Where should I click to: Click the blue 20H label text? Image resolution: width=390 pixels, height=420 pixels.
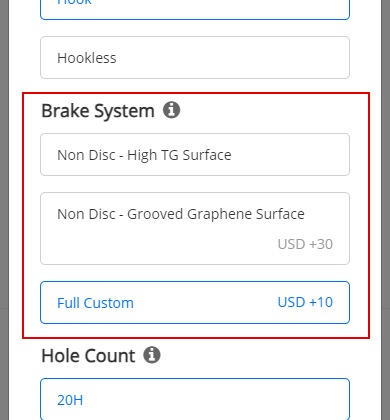tap(70, 400)
